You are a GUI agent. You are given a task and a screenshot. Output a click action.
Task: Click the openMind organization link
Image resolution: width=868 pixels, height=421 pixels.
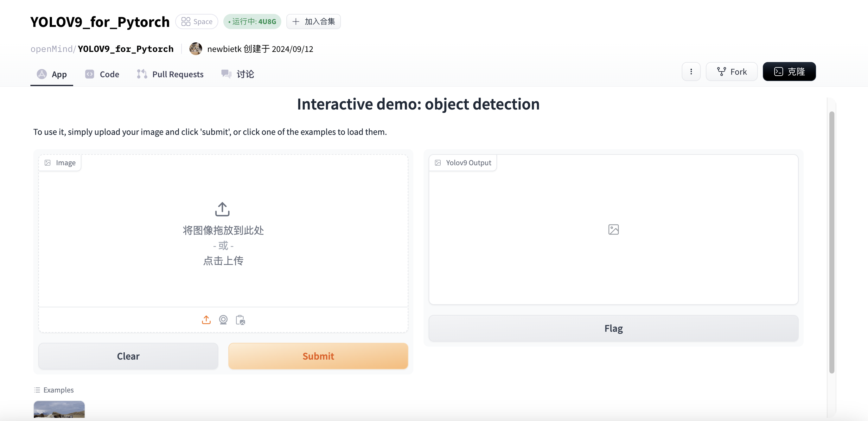(x=52, y=49)
